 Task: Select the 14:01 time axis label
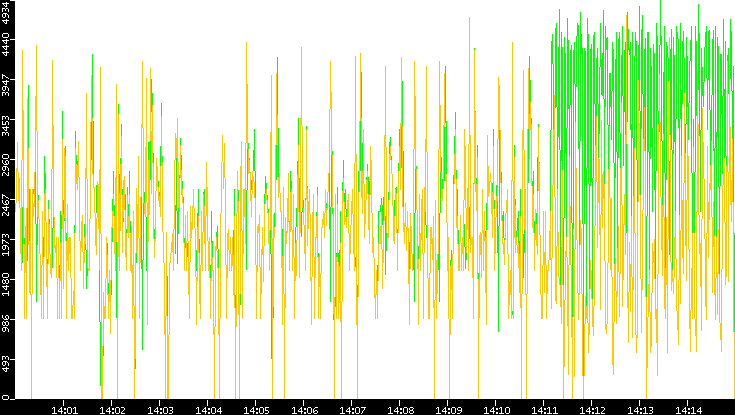coord(64,410)
